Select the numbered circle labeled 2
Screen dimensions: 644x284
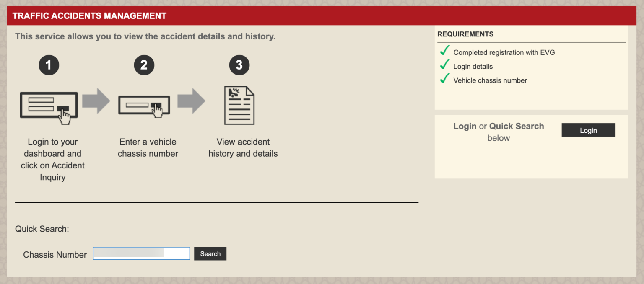[144, 65]
